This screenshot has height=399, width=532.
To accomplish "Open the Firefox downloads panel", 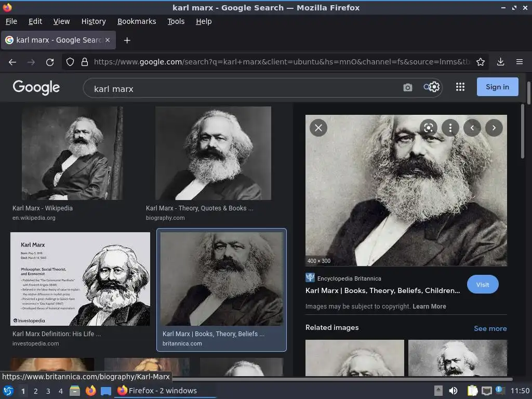I will tap(500, 62).
